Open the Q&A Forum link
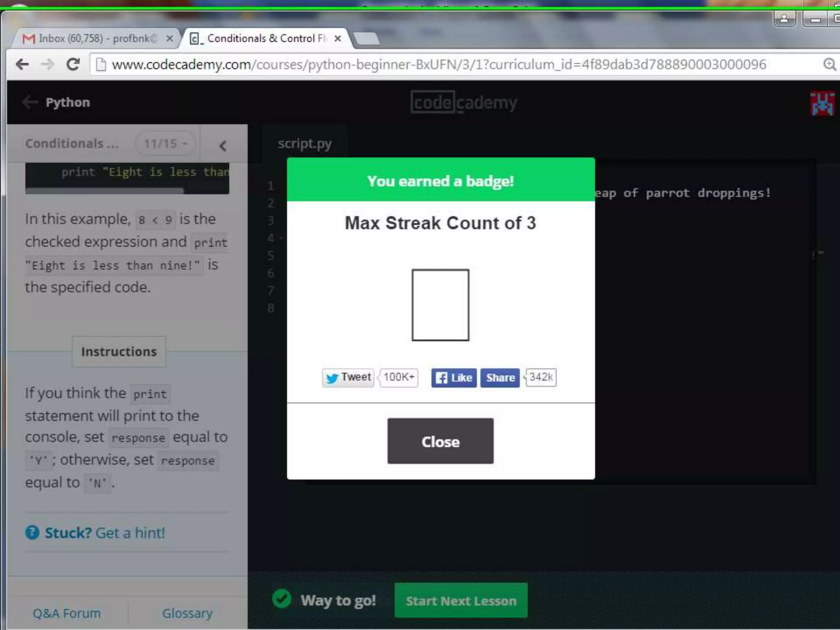840x630 pixels. (67, 613)
